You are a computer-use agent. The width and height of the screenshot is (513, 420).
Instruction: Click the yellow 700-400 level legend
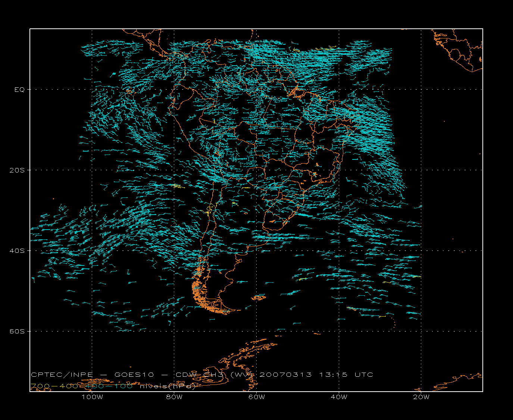pos(54,386)
